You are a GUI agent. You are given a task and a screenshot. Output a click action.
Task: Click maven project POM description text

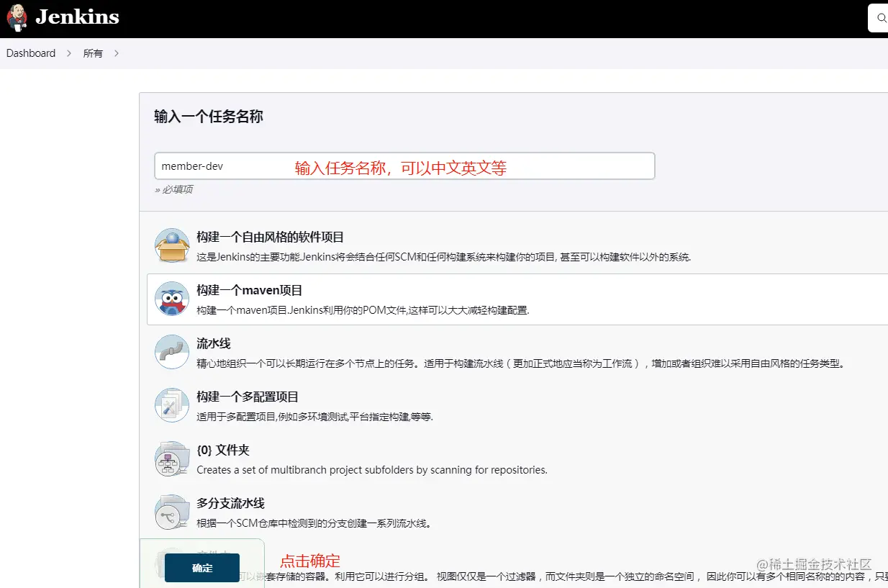[x=363, y=310]
